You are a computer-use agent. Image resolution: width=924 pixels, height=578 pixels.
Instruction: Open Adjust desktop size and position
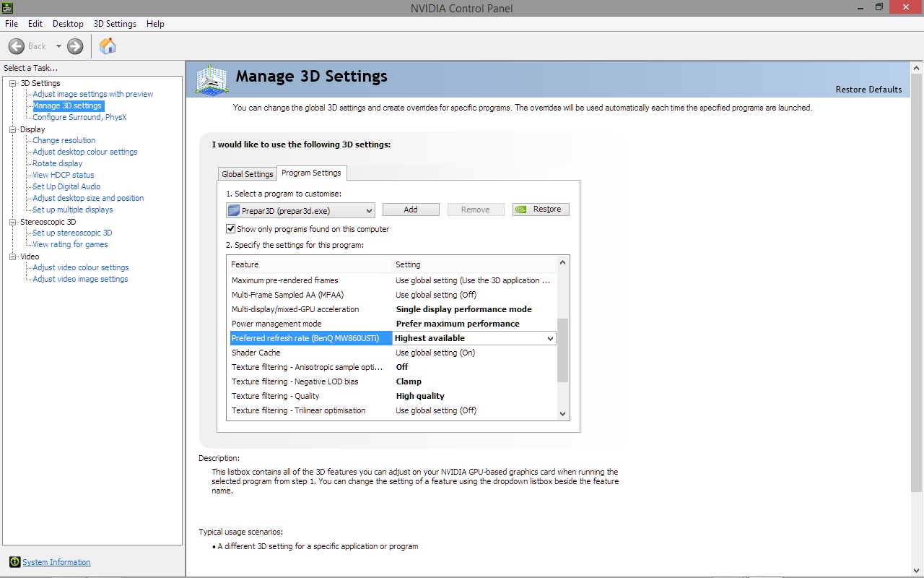88,198
